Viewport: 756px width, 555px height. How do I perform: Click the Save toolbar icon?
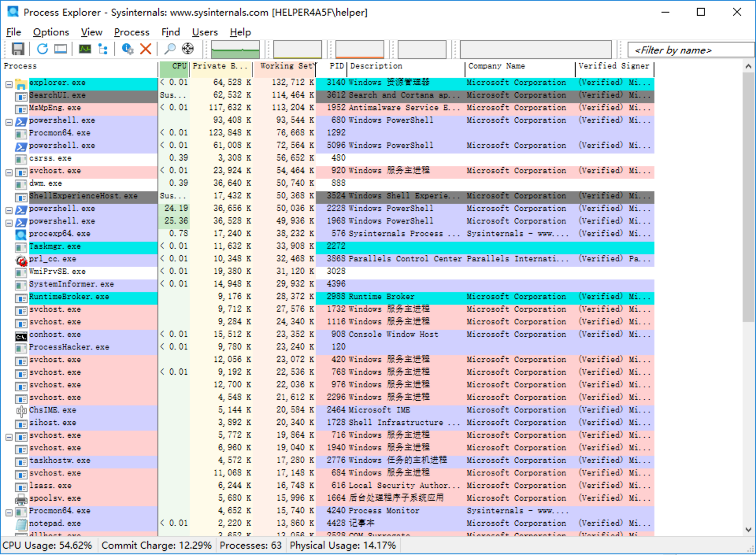coord(18,49)
